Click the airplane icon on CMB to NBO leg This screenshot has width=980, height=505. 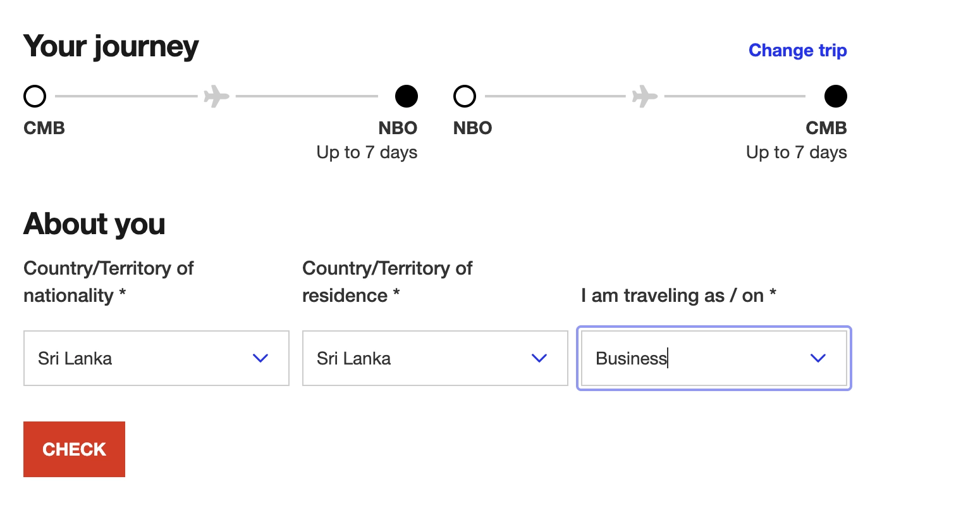[216, 97]
